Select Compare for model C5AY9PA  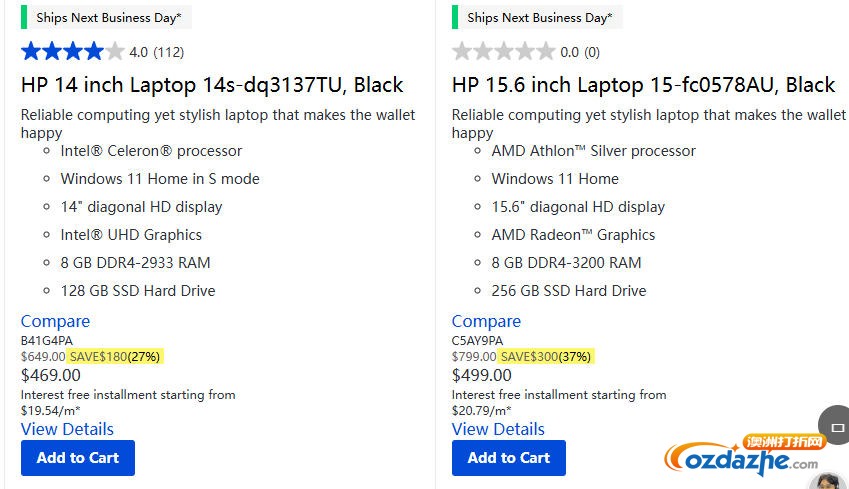(486, 321)
